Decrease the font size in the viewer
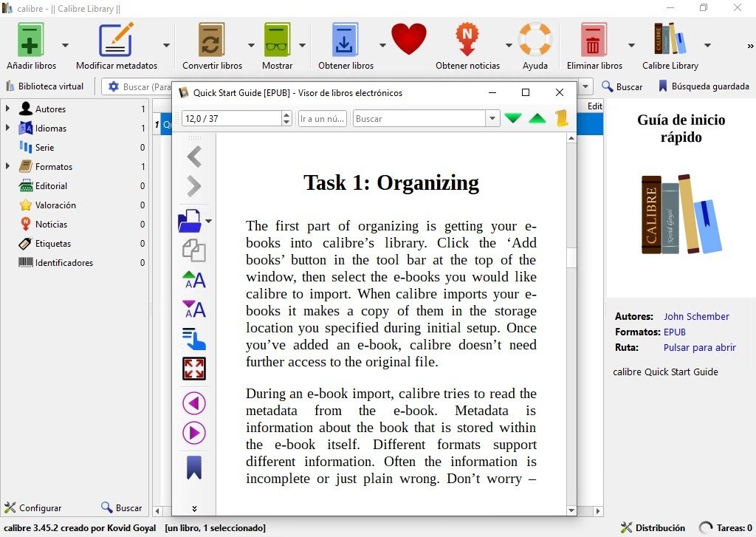The image size is (756, 537). (x=194, y=309)
